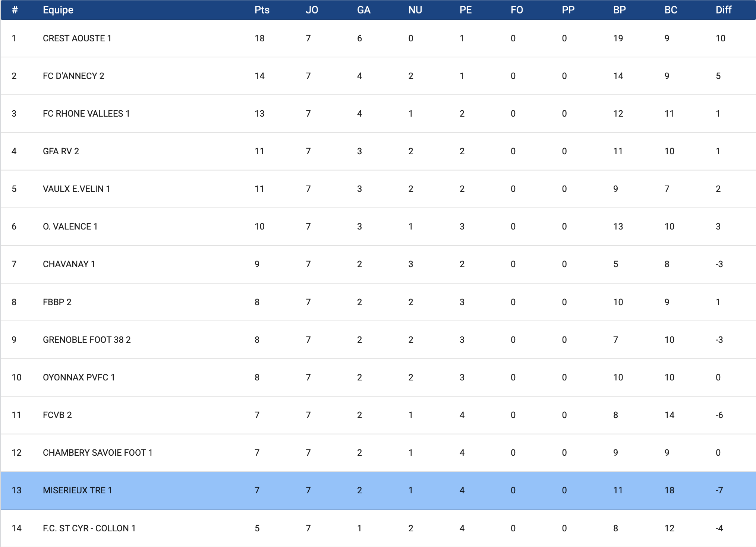Open CHAMBERY SAVOIE FOOT 1 team

pyautogui.click(x=97, y=453)
